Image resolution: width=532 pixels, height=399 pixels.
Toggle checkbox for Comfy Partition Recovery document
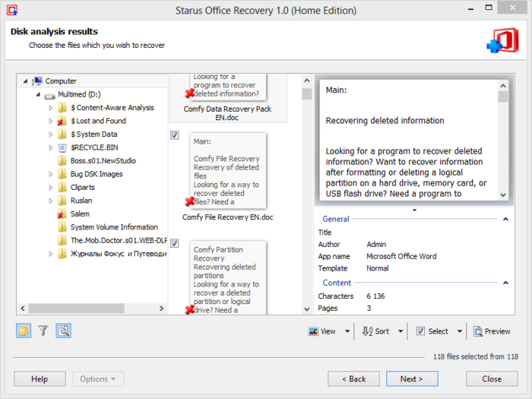(x=175, y=243)
